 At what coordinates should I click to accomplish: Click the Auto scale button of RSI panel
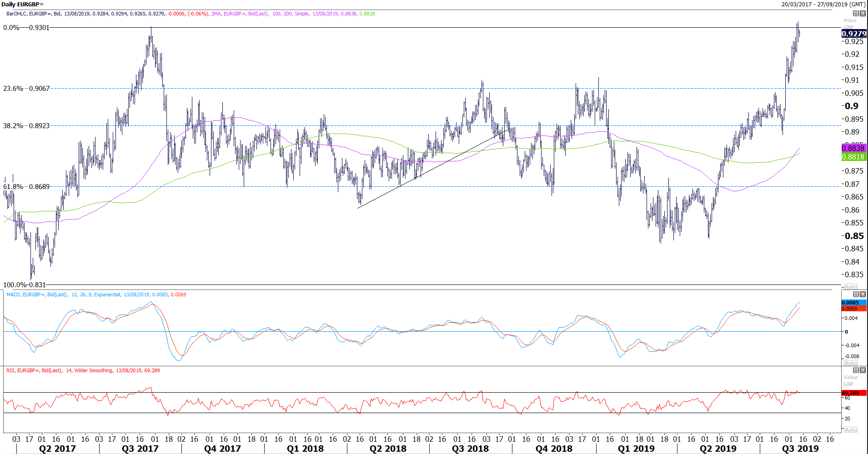click(x=851, y=429)
